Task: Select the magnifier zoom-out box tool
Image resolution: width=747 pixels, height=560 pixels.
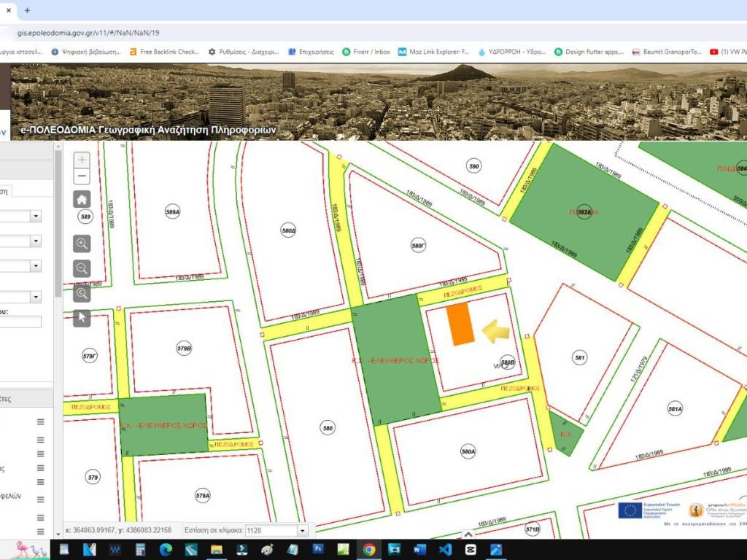Action: tap(82, 268)
